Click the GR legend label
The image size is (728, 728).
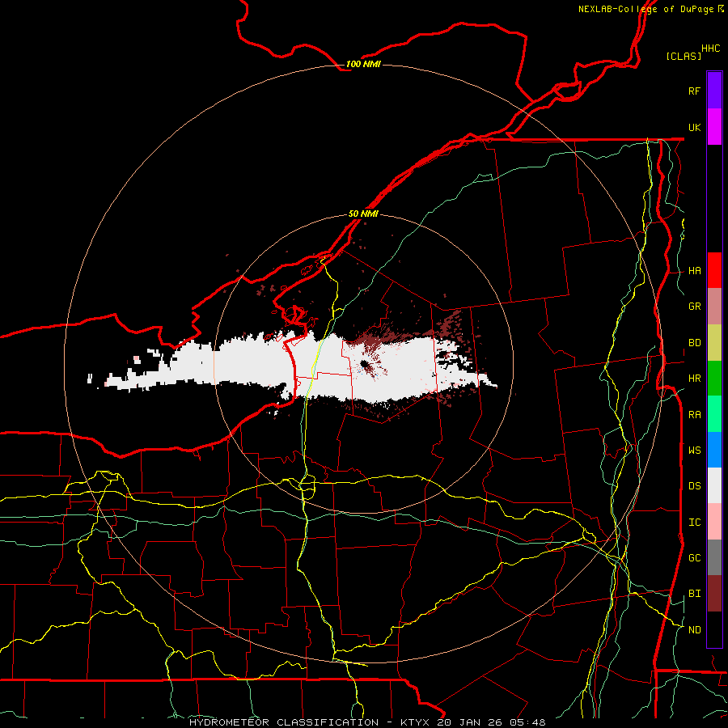(x=694, y=307)
